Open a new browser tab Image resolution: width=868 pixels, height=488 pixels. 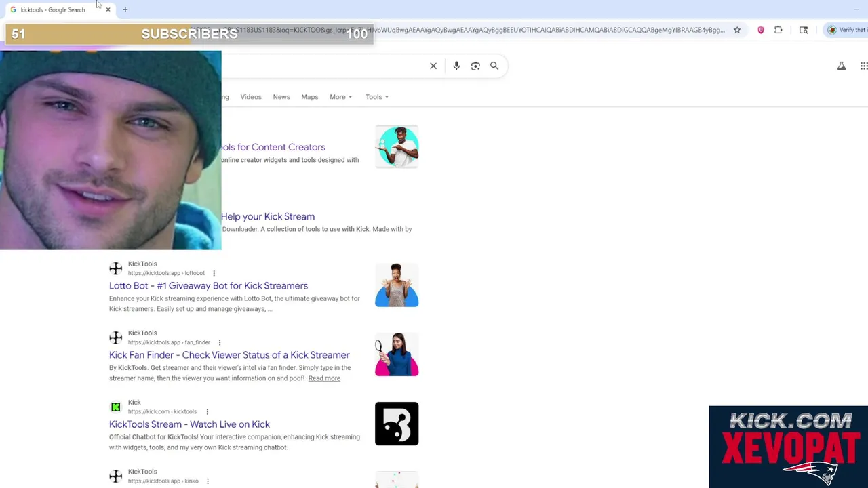tap(125, 9)
